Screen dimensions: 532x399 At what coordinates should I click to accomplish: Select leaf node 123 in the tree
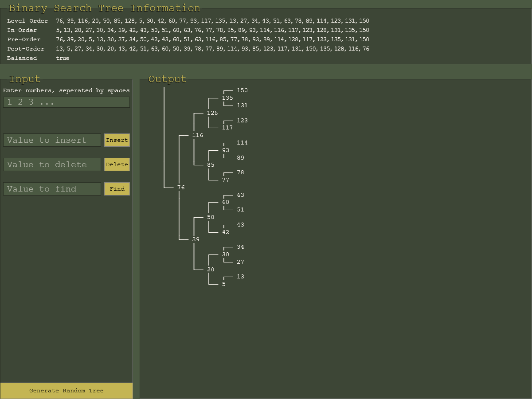[242, 121]
